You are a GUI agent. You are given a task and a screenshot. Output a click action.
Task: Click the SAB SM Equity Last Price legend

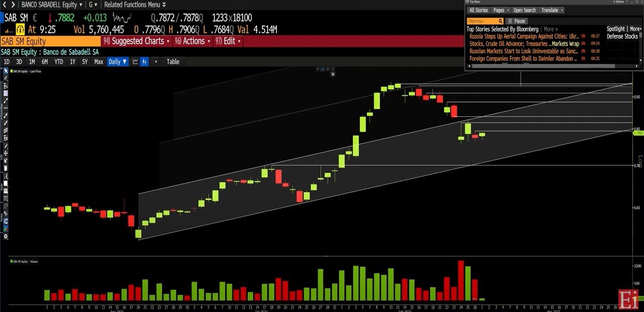point(27,71)
